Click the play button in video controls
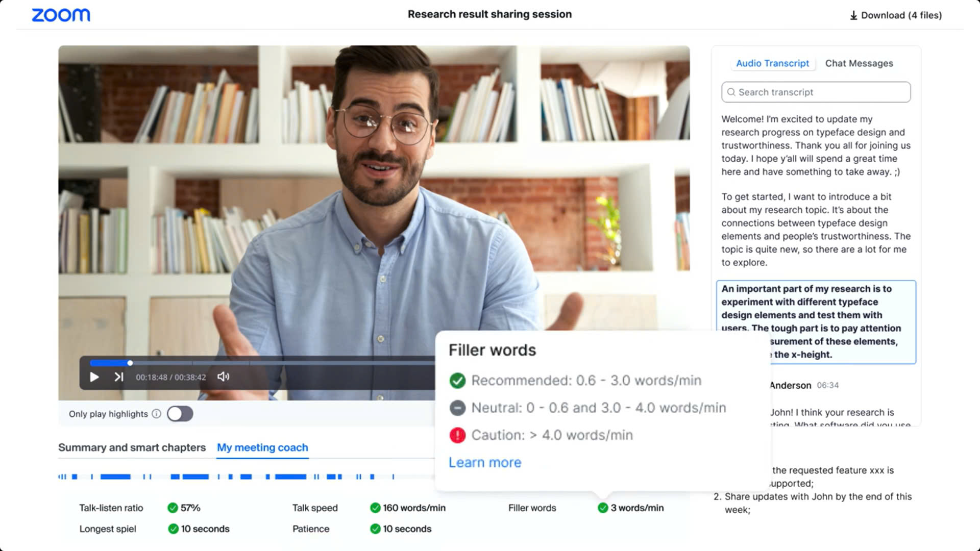This screenshot has width=980, height=551. pos(94,377)
